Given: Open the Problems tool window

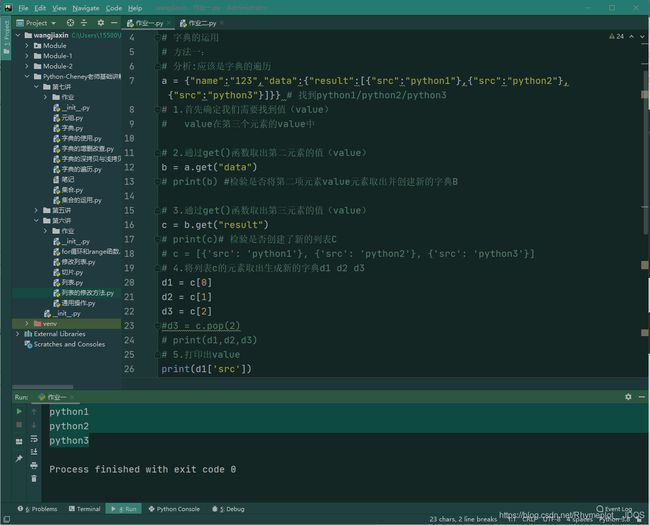Looking at the screenshot, I should point(38,509).
